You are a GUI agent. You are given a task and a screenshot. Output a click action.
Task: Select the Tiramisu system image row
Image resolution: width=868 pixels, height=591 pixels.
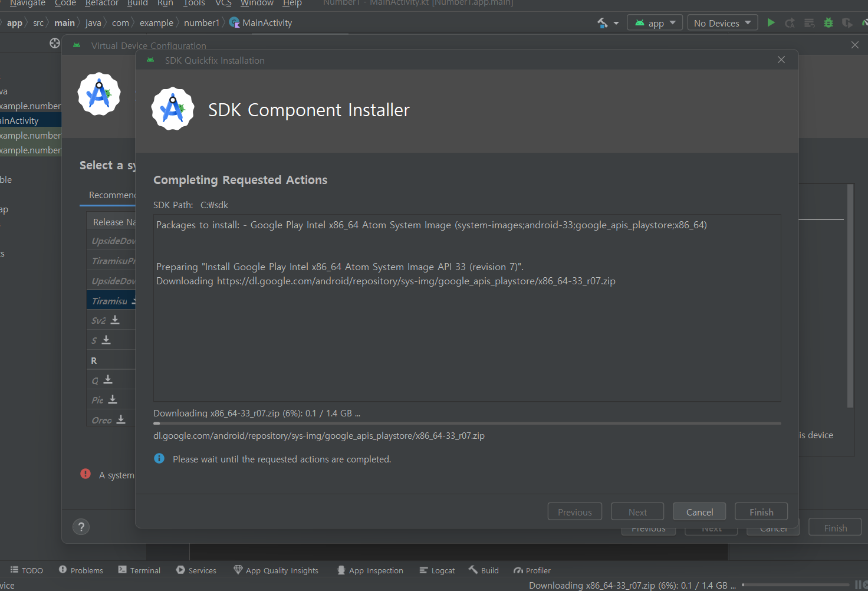111,300
